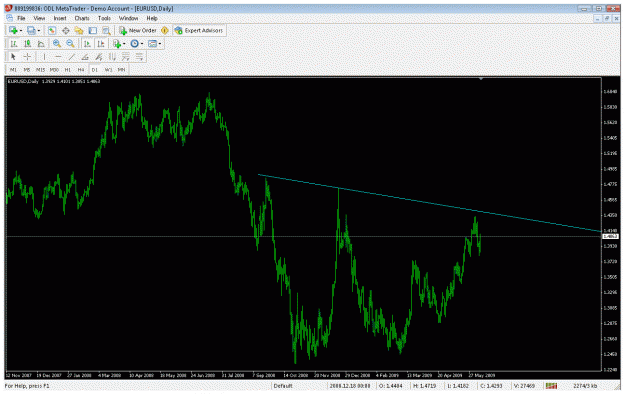Switch to W1 weekly timeframe

click(x=108, y=70)
